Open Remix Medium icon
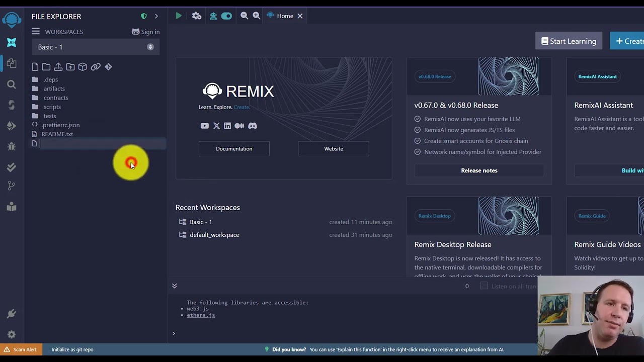644x362 pixels. (239, 126)
